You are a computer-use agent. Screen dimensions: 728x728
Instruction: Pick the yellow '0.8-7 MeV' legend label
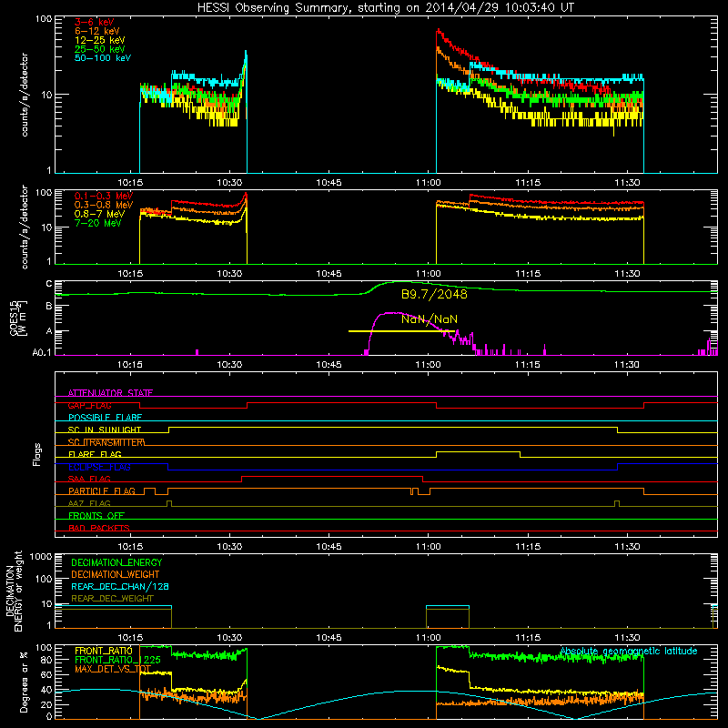(99, 214)
